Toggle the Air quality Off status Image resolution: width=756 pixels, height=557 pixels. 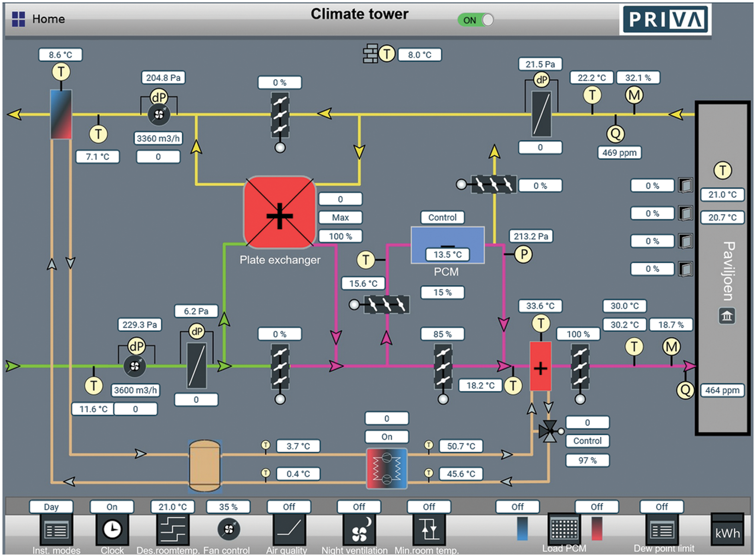click(289, 506)
